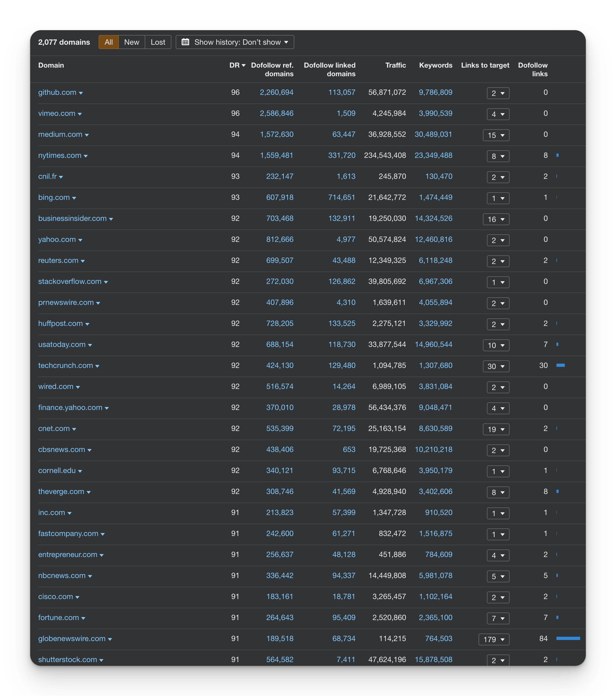
Task: Expand the 7 links dropdown for fortune.com
Action: 498,618
